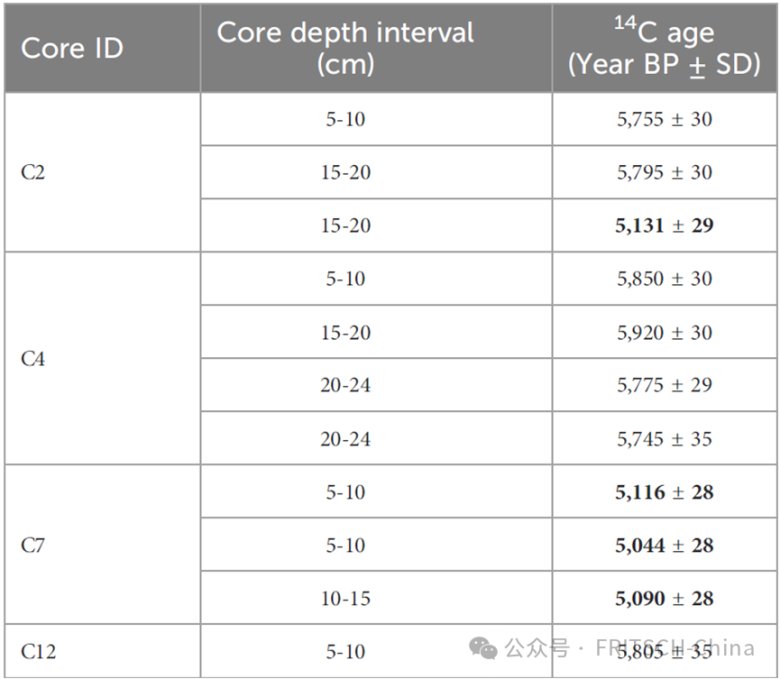Click the 5,775 ± 29 age value

[x=664, y=386]
